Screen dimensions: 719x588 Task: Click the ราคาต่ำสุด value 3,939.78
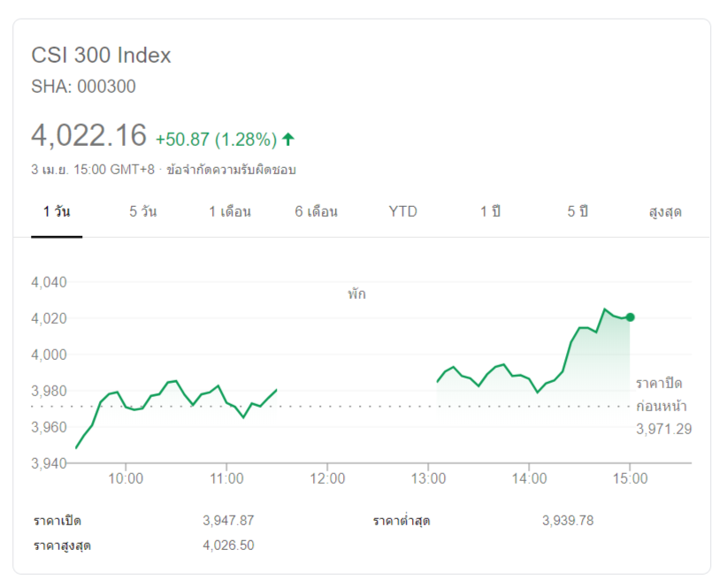click(x=568, y=520)
